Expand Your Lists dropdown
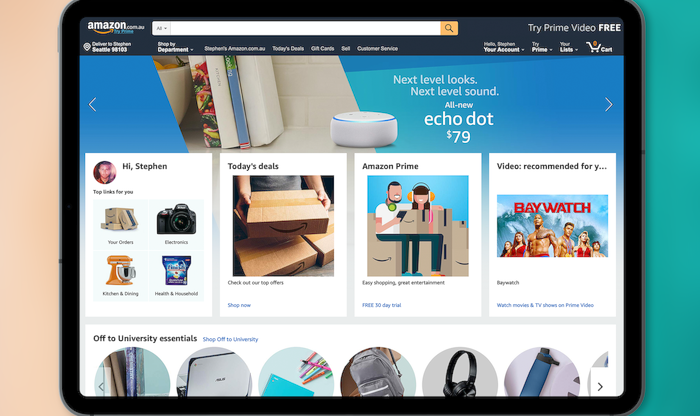The image size is (700, 416). tap(568, 47)
